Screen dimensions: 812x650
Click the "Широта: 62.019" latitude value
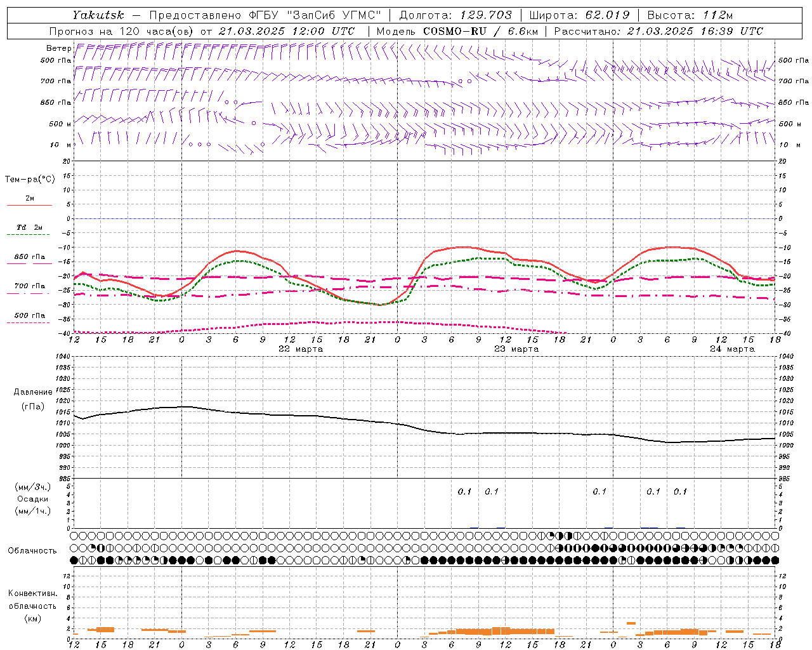(x=579, y=15)
